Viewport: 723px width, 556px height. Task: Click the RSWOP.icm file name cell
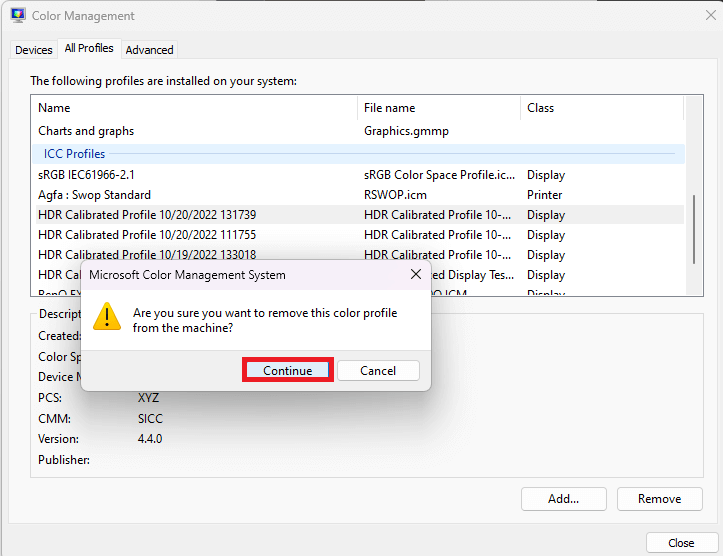[395, 195]
